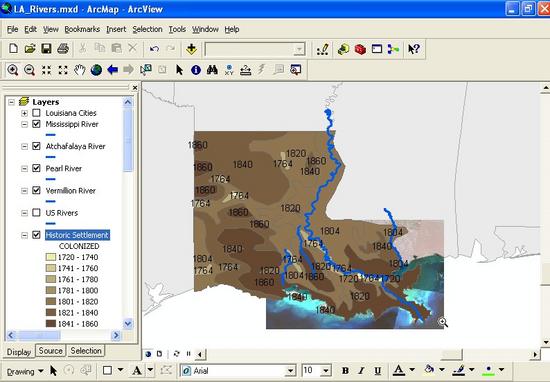This screenshot has width=550, height=382.
Task: Open the rectangle shape tool dropdown arrow
Action: tap(120, 370)
